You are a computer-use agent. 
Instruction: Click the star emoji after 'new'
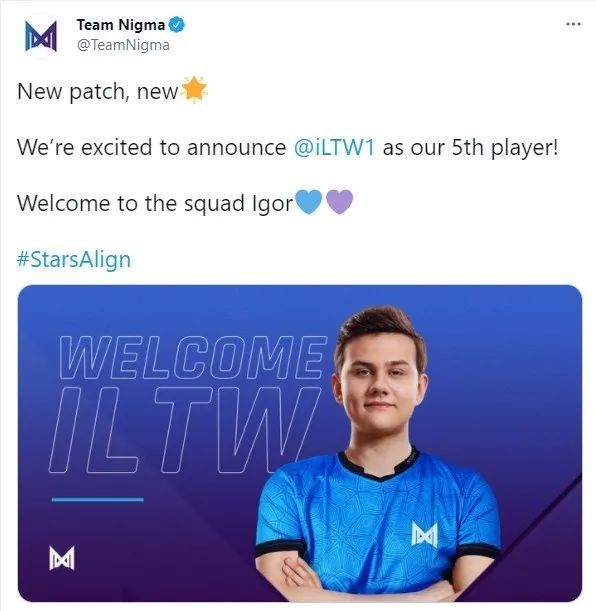tap(194, 90)
